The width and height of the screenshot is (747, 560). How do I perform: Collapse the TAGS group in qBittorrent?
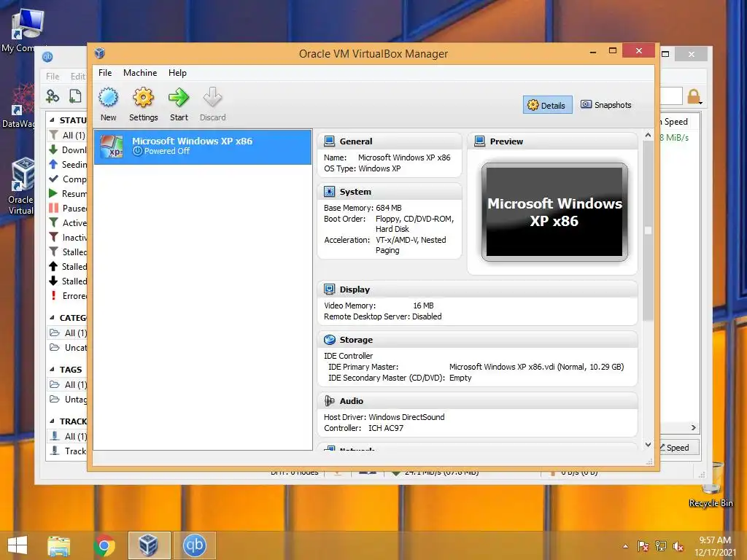click(52, 370)
